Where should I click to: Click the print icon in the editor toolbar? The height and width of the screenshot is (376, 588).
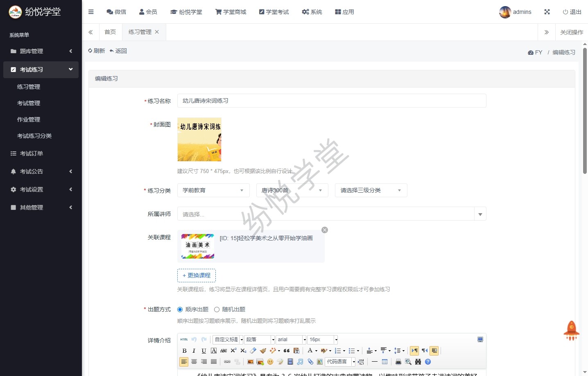[x=398, y=362]
